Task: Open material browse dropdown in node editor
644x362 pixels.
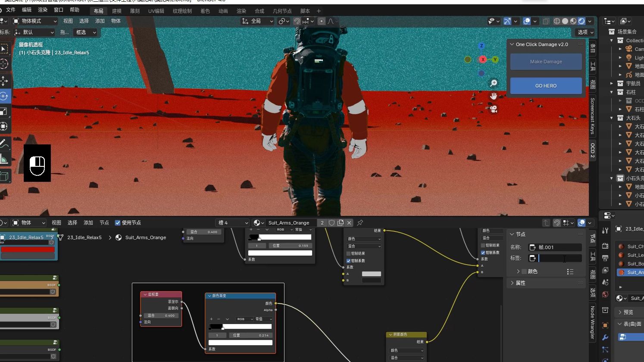Action: [x=259, y=223]
